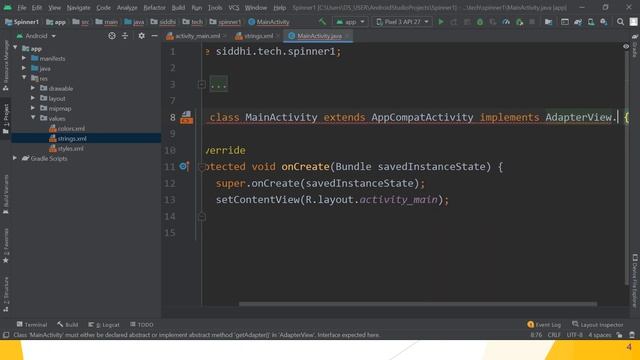Click Collapse All icon in Project panel

tap(125, 36)
